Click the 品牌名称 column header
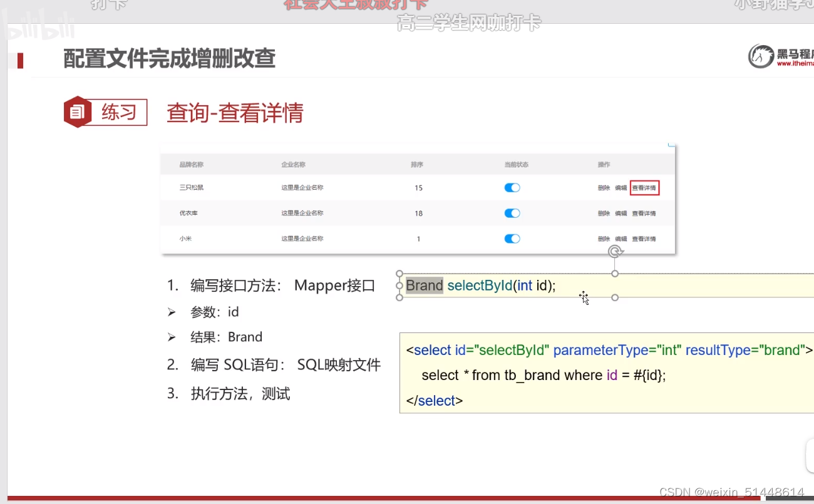 point(191,165)
